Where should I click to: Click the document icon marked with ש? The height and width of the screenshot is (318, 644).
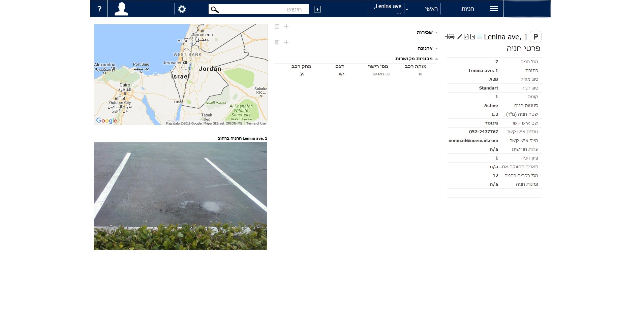point(466,37)
